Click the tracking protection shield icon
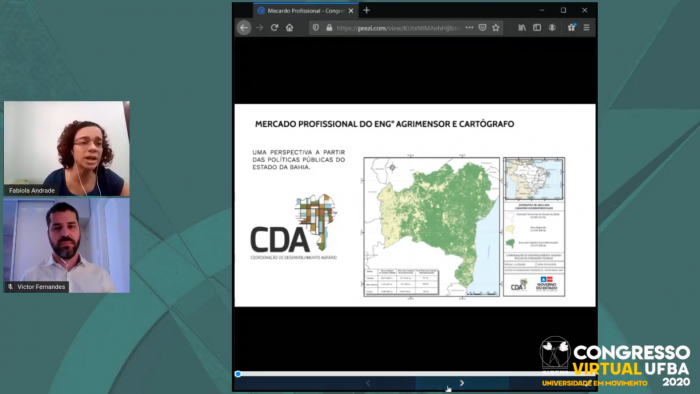 (316, 28)
